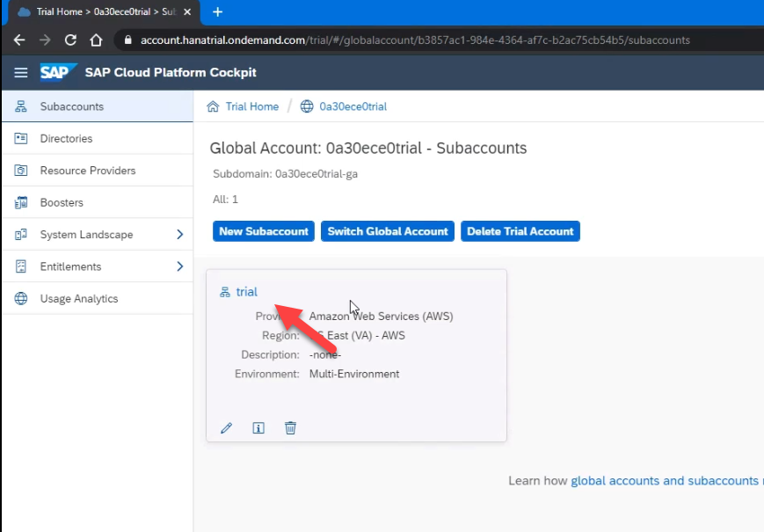This screenshot has height=532, width=764.
Task: Delete trial subaccount with trash icon
Action: [x=290, y=428]
